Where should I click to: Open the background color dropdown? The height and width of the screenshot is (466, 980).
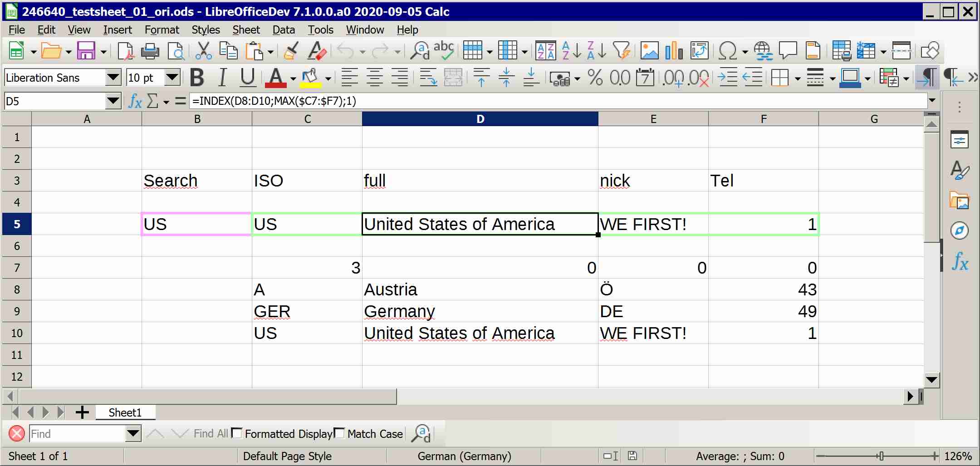click(328, 78)
